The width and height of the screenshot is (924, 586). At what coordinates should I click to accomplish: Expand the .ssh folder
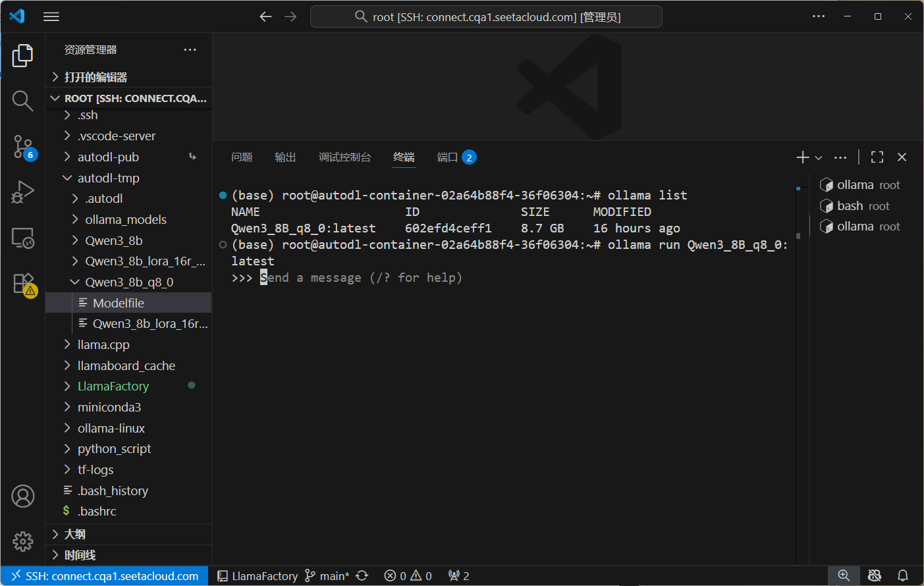coord(128,115)
